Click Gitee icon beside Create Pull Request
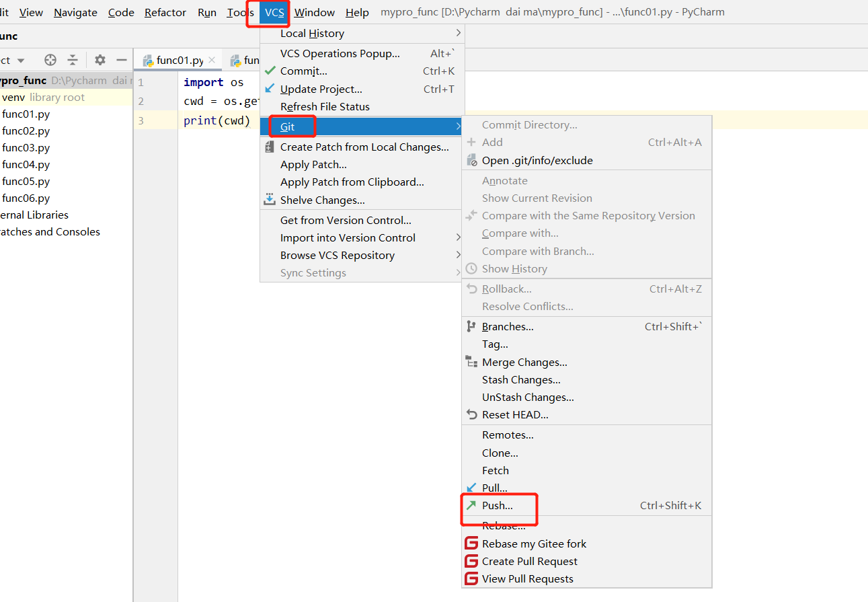 coord(471,561)
